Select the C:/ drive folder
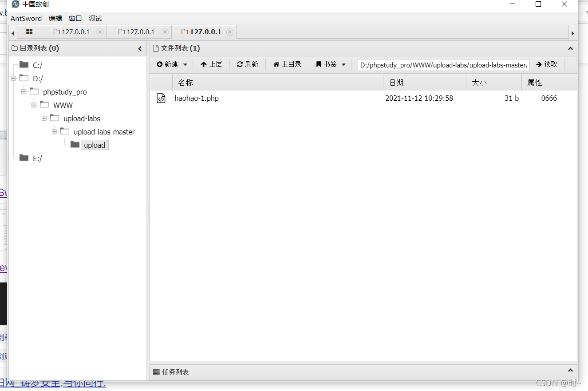This screenshot has width=588, height=391. 38,65
